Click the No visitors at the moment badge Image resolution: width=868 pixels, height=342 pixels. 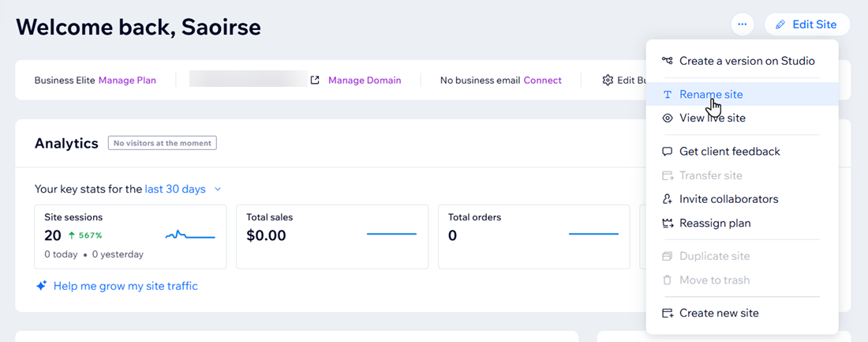coord(163,143)
